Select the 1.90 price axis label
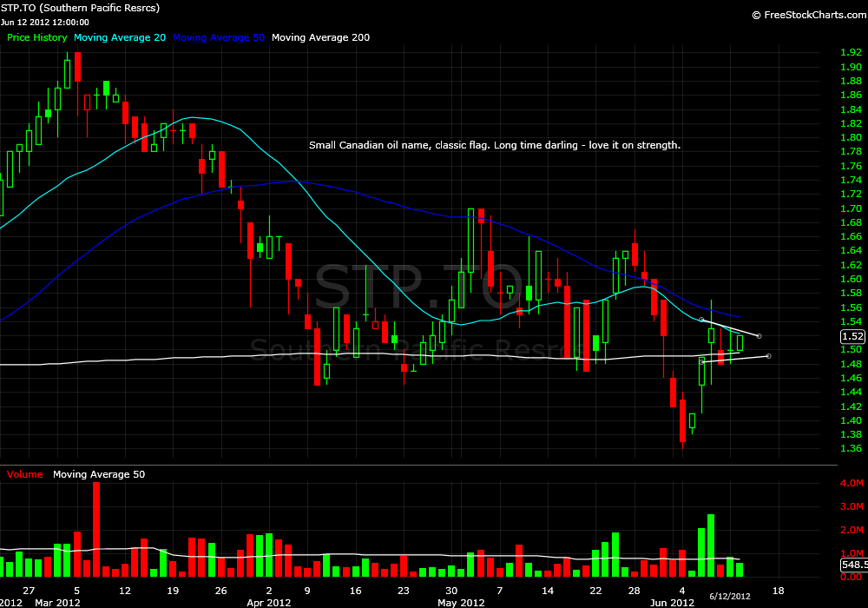 (851, 67)
